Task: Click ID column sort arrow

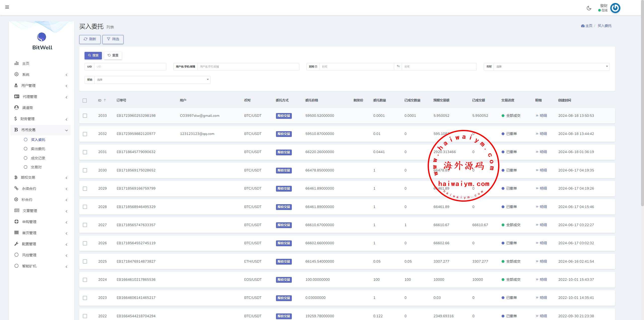Action: click(105, 100)
